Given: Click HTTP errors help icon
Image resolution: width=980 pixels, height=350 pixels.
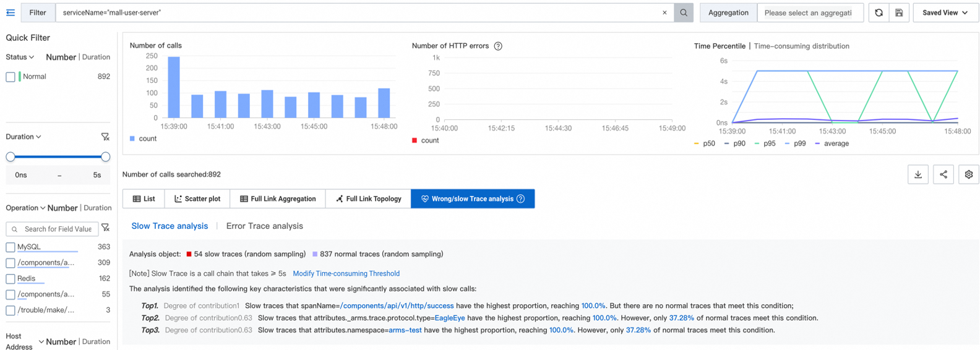Looking at the screenshot, I should point(498,46).
